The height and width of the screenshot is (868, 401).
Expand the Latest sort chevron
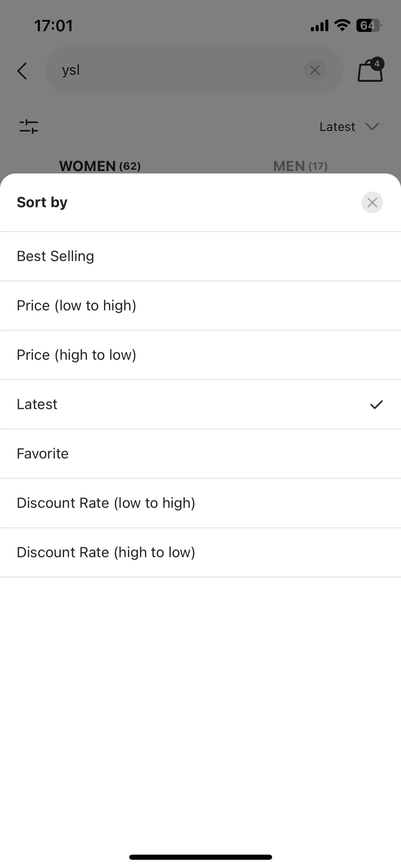click(372, 126)
